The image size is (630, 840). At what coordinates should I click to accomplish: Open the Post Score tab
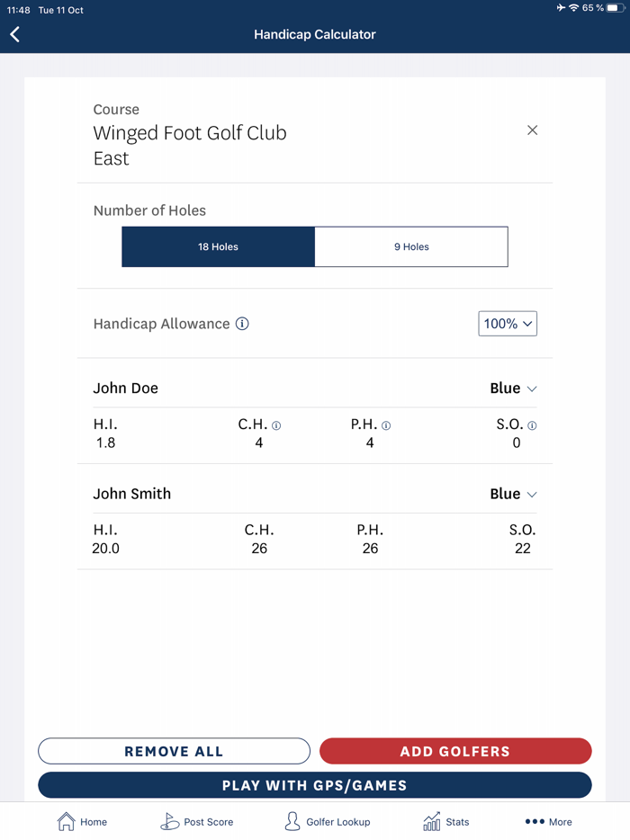[196, 821]
